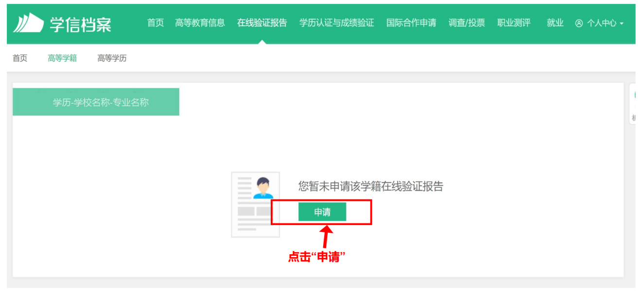Click the 学信档案 book logo icon
Image resolution: width=644 pixels, height=296 pixels.
pos(28,23)
